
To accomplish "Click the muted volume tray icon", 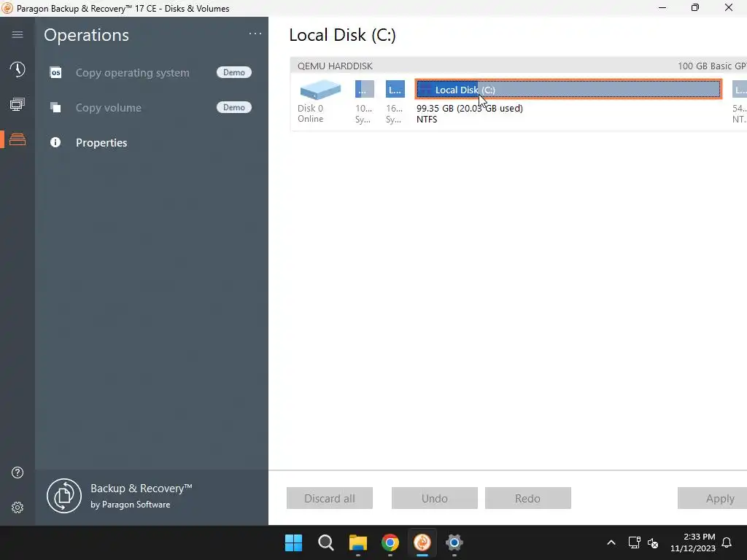I will point(653,542).
